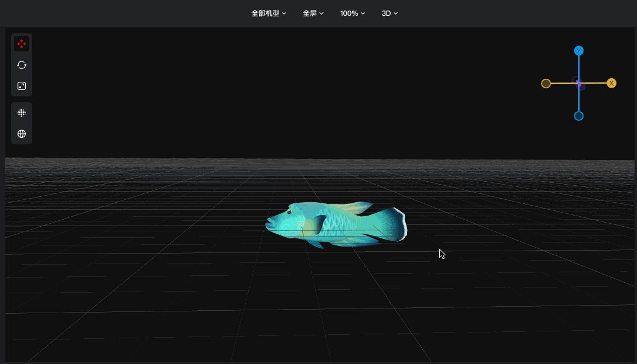Open the 全部机型 dropdown
637x364 pixels.
268,13
